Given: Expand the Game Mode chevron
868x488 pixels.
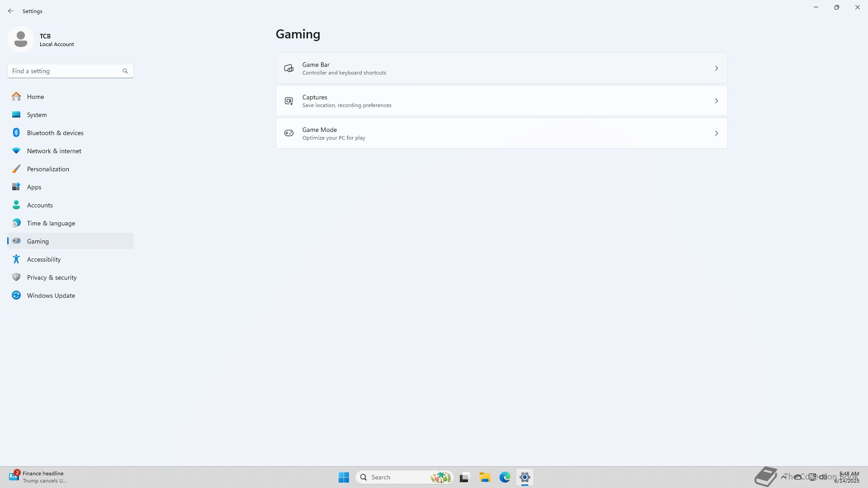Looking at the screenshot, I should 716,133.
